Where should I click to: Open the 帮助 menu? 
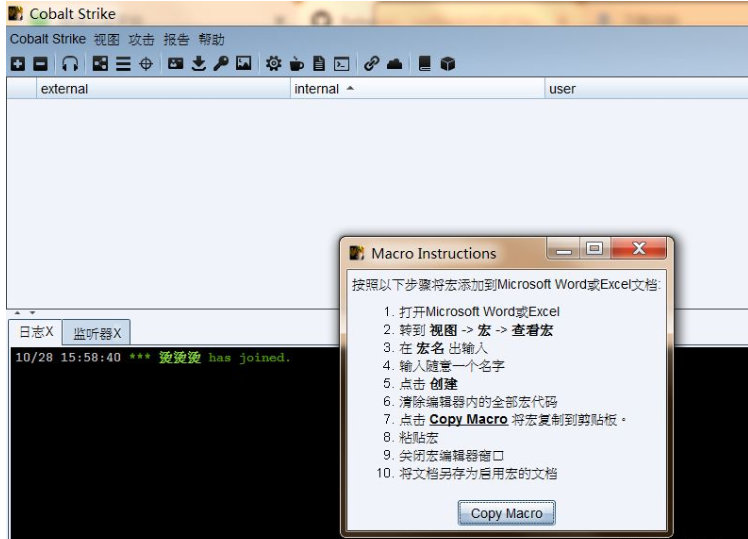click(211, 39)
